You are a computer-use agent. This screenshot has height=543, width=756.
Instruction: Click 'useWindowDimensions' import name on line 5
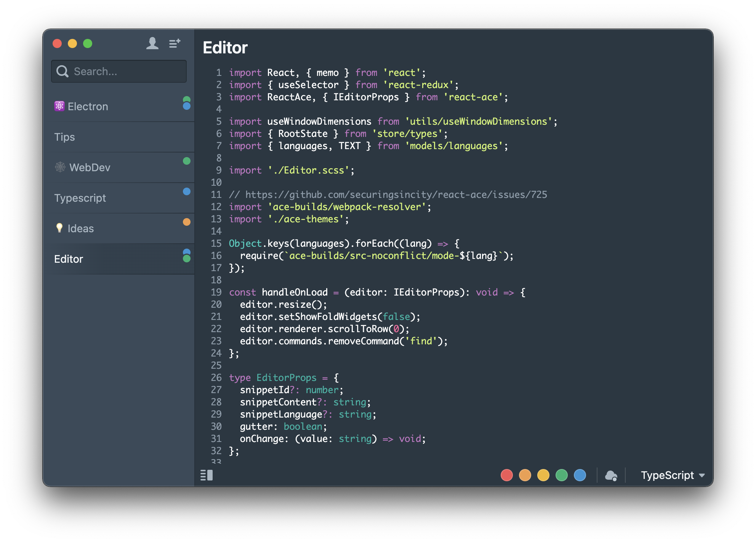tap(319, 122)
